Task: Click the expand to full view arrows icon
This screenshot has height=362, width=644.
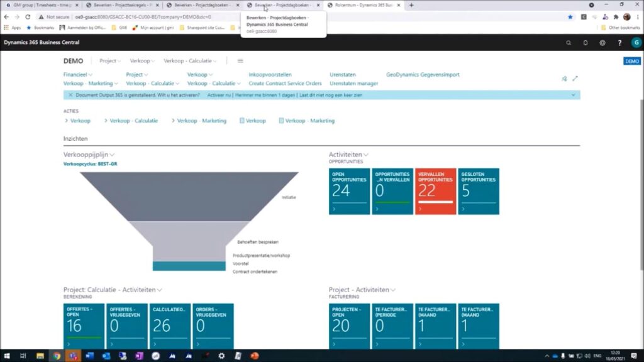Action: 575,79
